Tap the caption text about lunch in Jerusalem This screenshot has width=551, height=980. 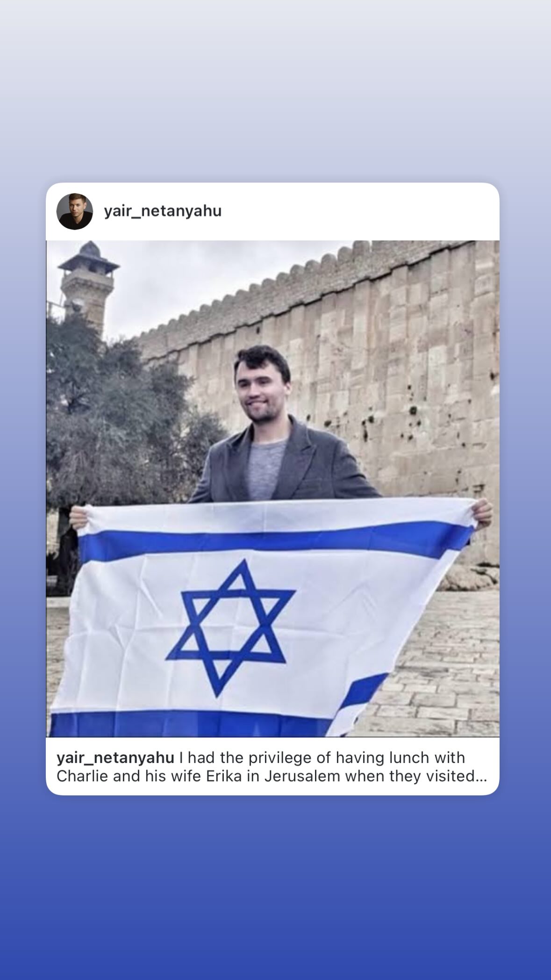(x=272, y=767)
